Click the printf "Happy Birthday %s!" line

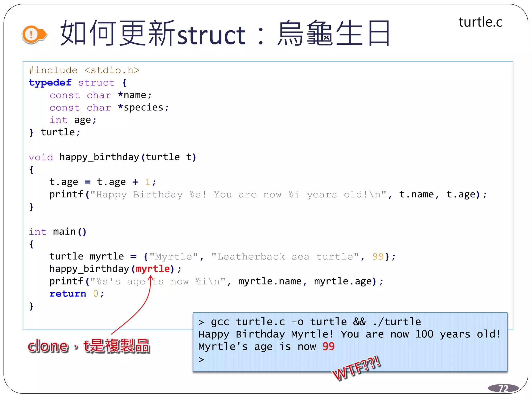point(268,194)
